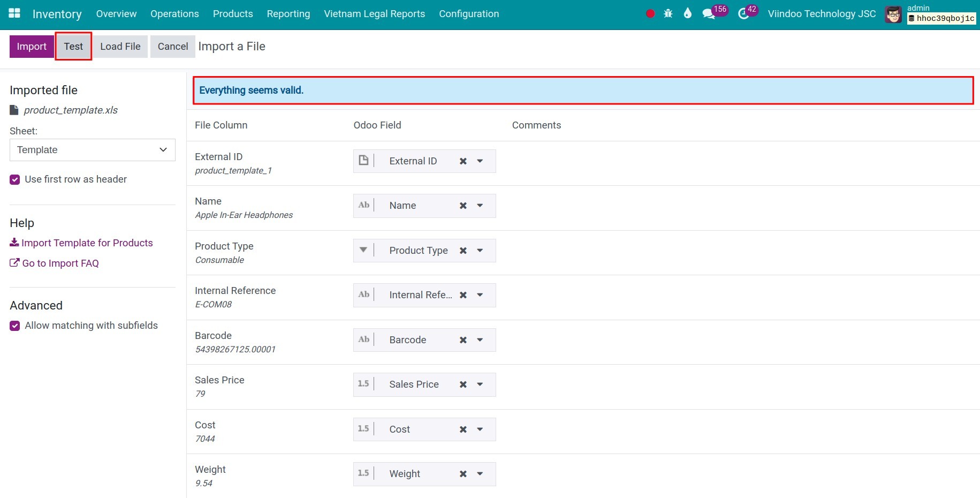
Task: Click the Ab text-type icon beside Name field
Action: pos(364,205)
